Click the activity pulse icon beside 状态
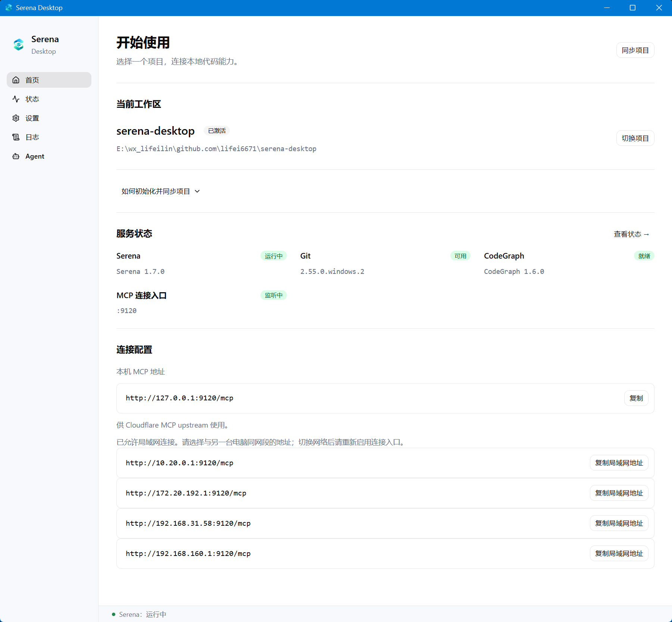The width and height of the screenshot is (672, 622). tap(16, 99)
